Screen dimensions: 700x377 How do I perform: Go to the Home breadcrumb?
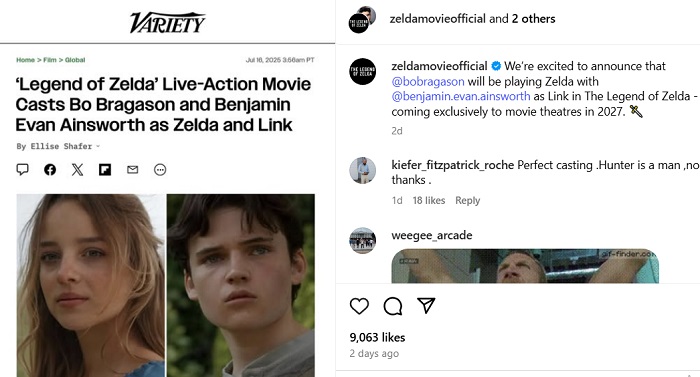click(x=25, y=60)
